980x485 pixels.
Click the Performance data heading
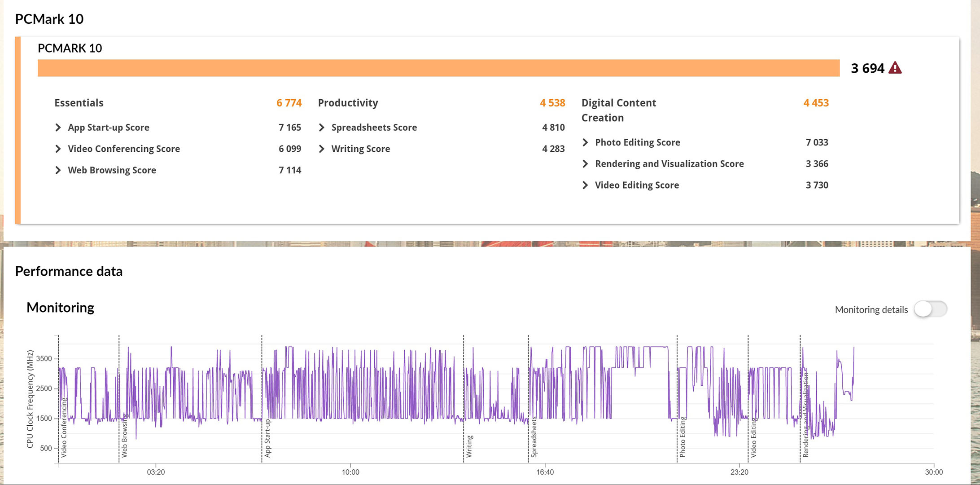(x=69, y=271)
